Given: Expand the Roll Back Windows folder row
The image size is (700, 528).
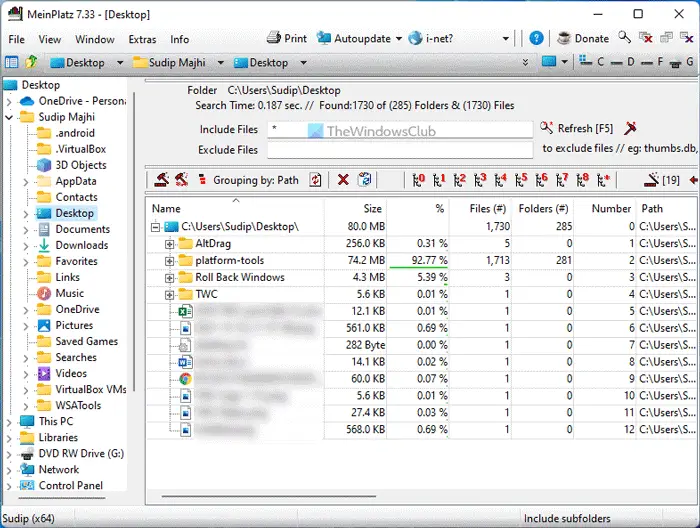Looking at the screenshot, I should (x=169, y=278).
